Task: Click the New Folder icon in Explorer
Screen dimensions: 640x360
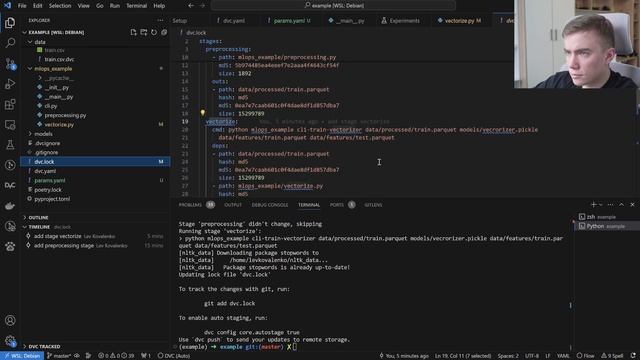Action: 144,32
